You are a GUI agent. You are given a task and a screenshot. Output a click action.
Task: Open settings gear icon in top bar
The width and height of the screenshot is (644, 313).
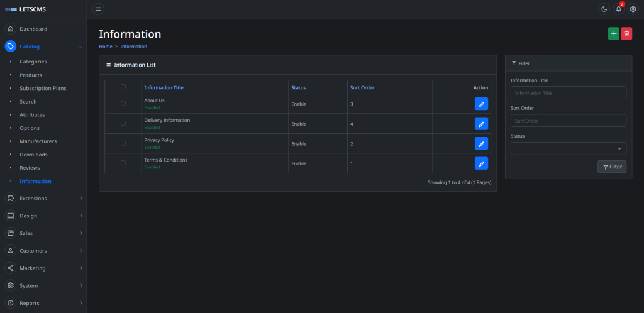(x=633, y=9)
